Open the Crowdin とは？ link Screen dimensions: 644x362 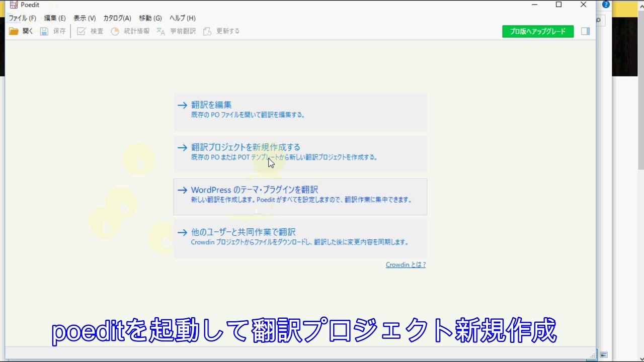click(x=406, y=264)
